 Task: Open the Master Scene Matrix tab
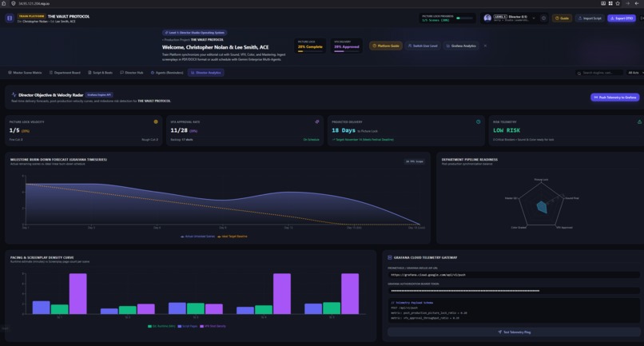pyautogui.click(x=25, y=73)
